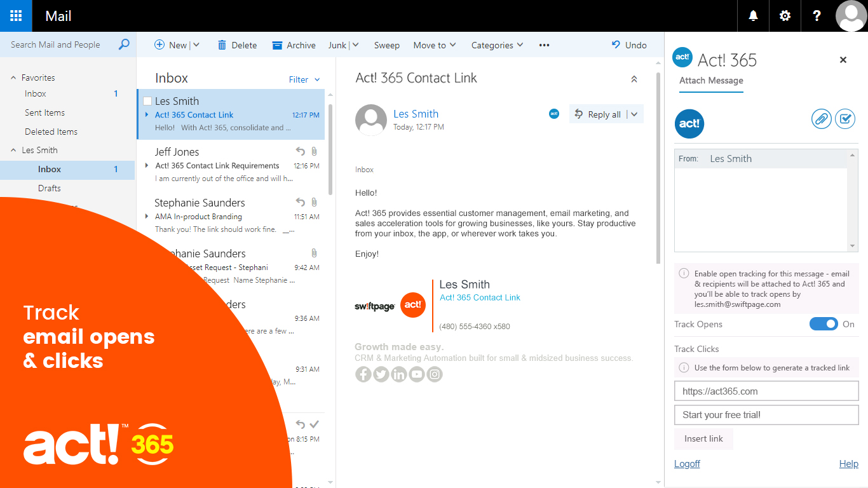Open Deleted Items folder
Viewport: 868px width, 488px height.
(51, 132)
